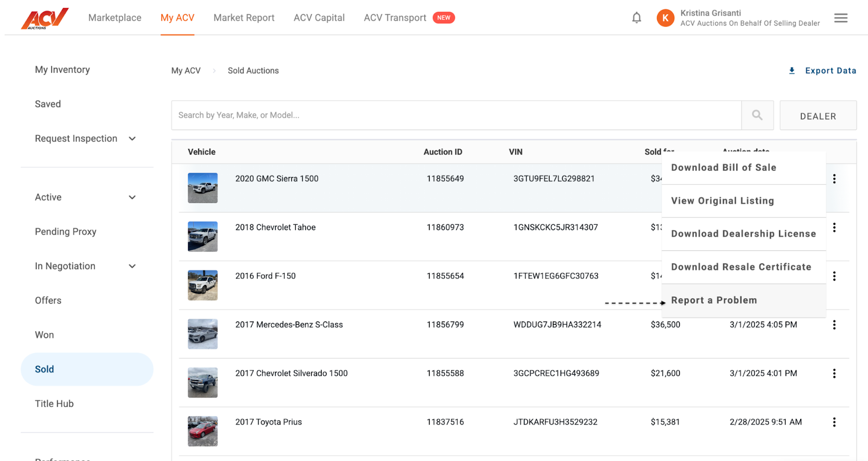This screenshot has height=461, width=868.
Task: Click the ACV Auctions logo
Action: [x=45, y=18]
